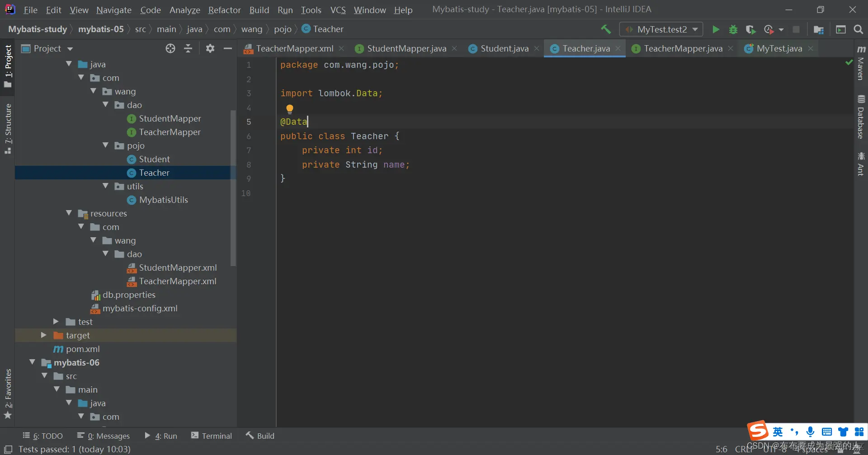The height and width of the screenshot is (455, 868).
Task: Switch to the MyTest.java tab
Action: tap(779, 48)
